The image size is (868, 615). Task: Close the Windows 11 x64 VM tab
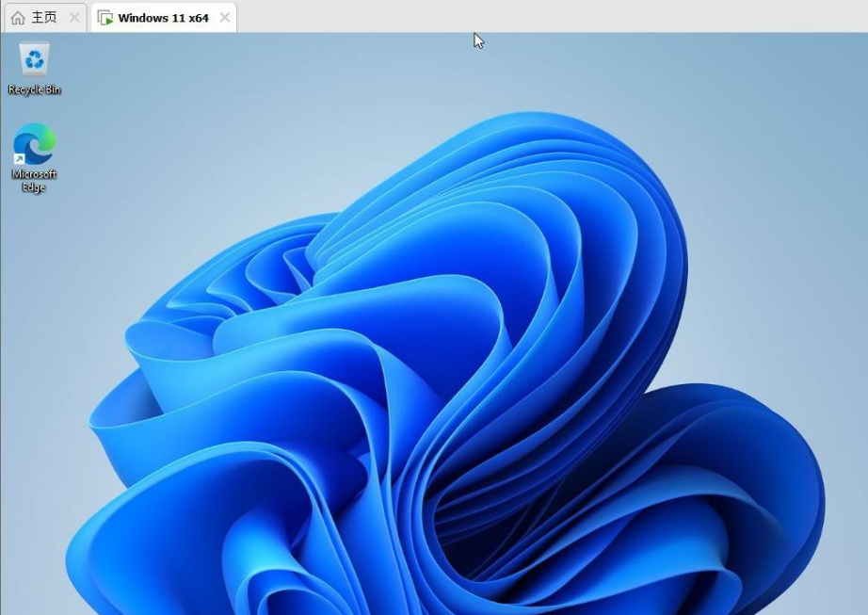pos(224,17)
